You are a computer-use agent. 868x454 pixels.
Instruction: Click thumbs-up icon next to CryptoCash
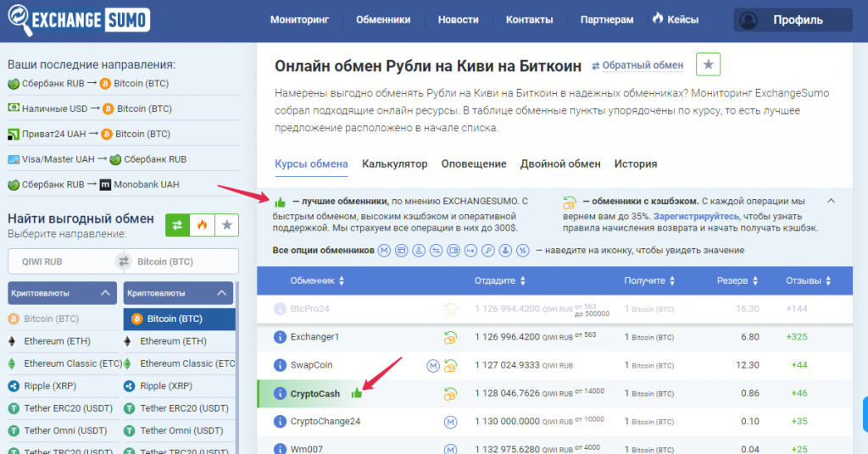coord(357,393)
